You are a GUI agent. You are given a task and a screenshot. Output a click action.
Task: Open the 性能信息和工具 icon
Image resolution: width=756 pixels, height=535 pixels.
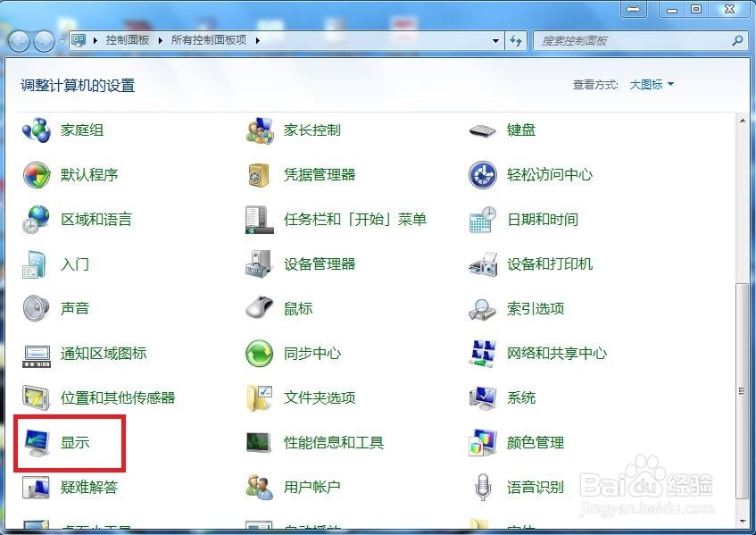(260, 442)
